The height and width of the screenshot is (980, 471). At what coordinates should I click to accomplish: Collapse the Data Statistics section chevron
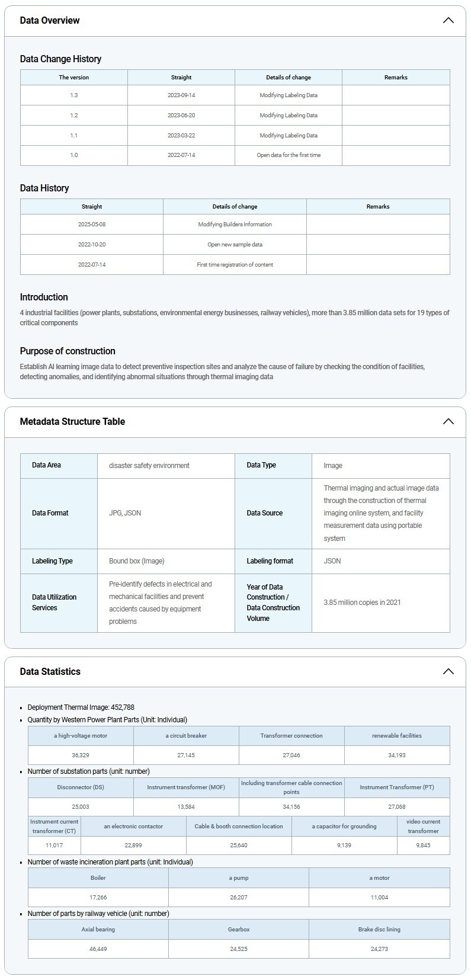point(448,672)
